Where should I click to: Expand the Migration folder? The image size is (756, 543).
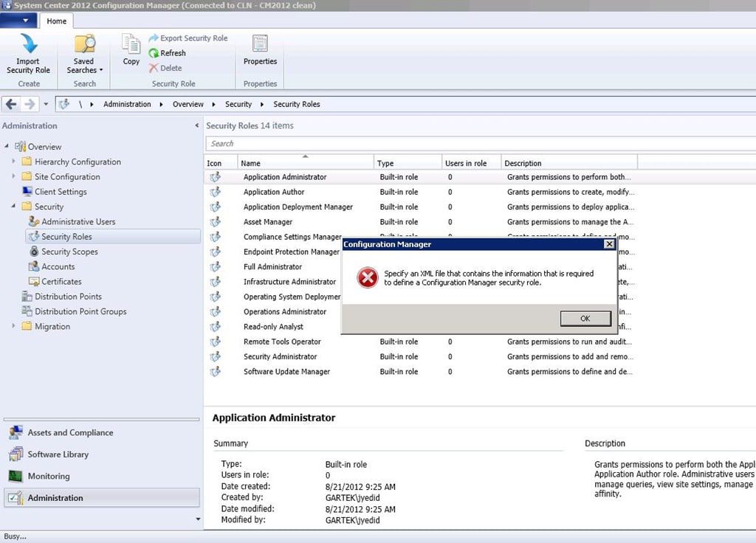13,325
